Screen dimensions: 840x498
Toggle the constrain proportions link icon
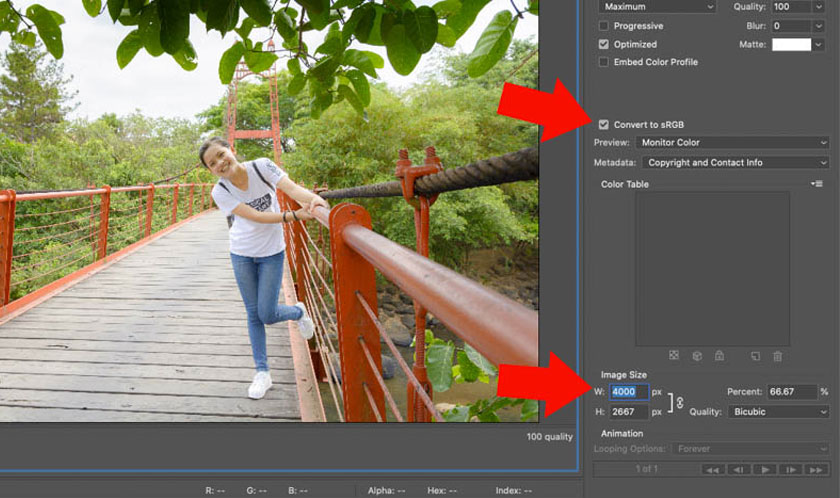pyautogui.click(x=680, y=402)
